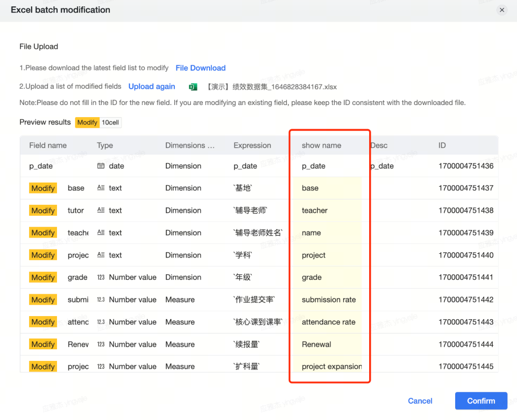517x420 pixels.
Task: Click expression `辅导老师`
Action: 250,210
